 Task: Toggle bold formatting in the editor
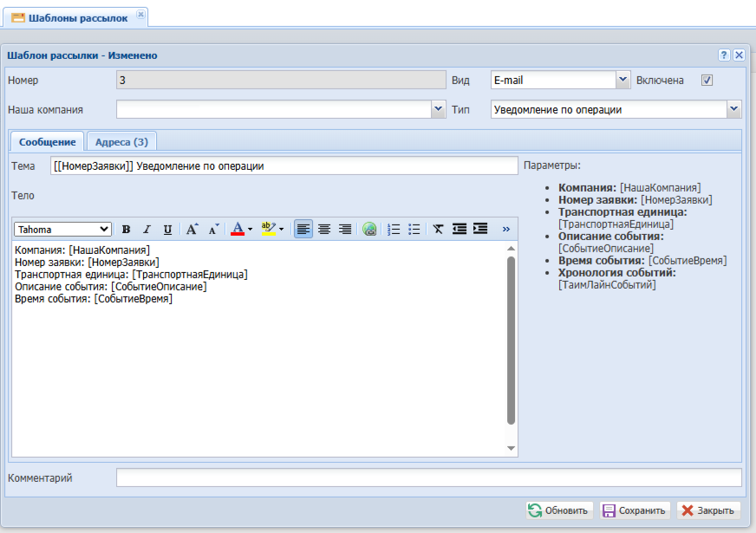pos(127,230)
